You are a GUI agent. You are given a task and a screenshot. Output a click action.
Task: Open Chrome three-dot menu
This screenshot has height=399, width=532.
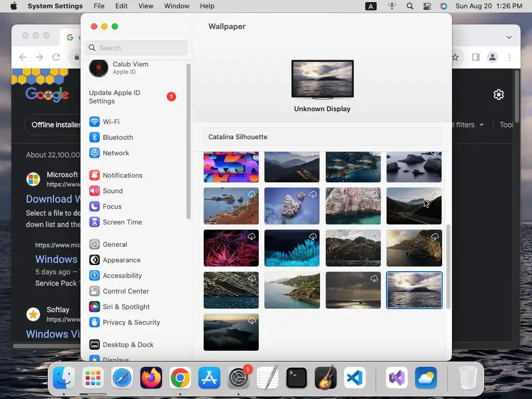pos(509,57)
